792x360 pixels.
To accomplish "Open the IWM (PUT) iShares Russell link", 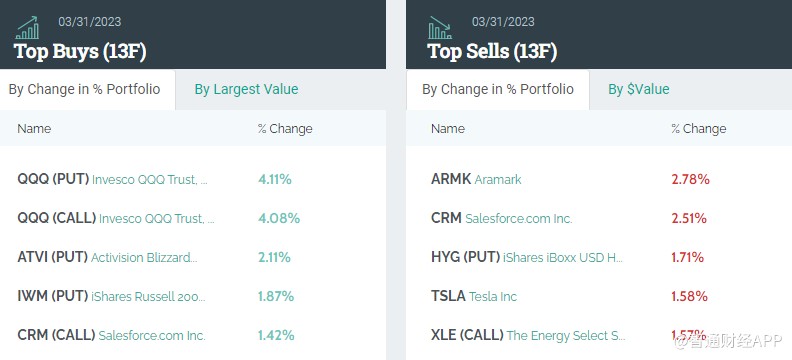I will tap(111, 296).
